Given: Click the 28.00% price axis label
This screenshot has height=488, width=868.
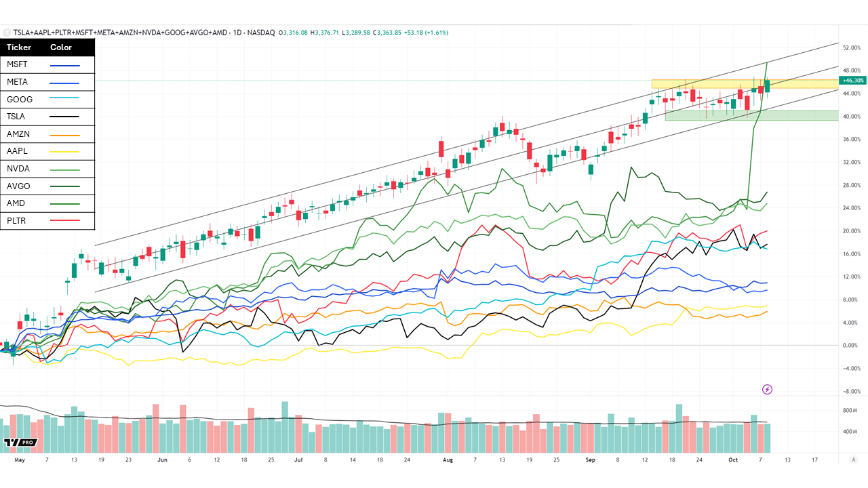Looking at the screenshot, I should tap(852, 185).
